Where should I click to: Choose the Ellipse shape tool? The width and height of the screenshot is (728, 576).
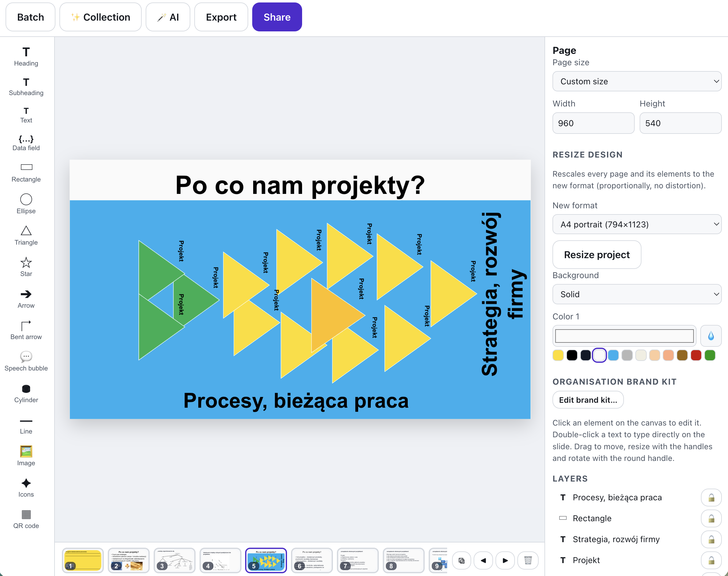coord(26,204)
